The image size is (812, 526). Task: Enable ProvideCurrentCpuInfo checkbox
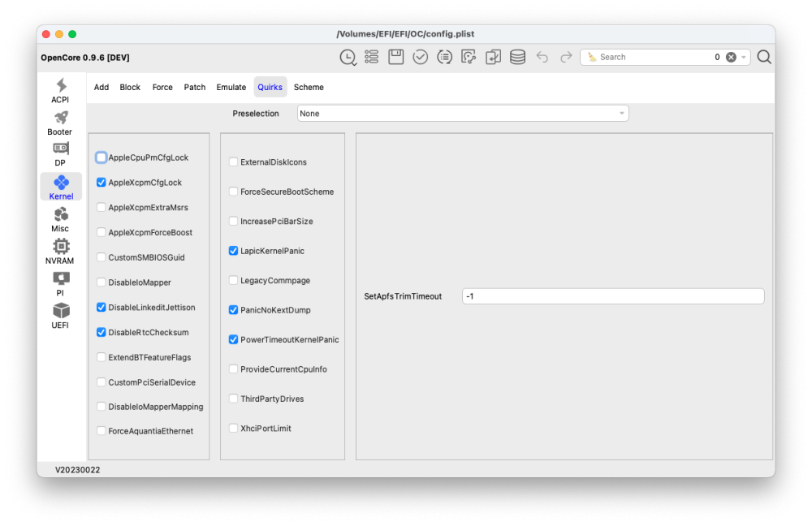coord(233,369)
